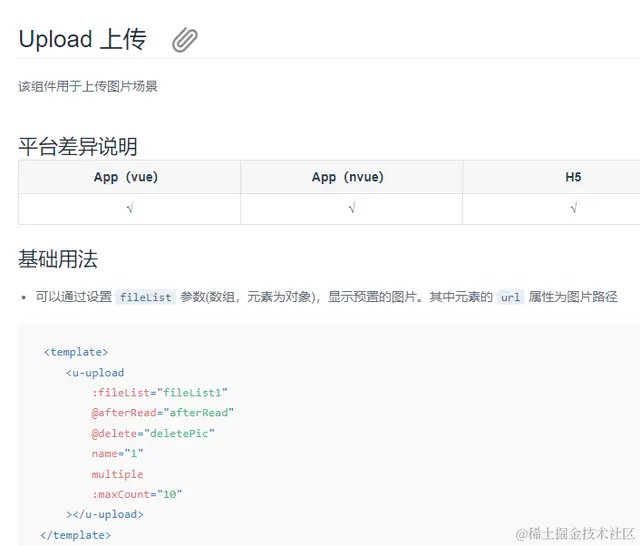Click the 'H5' table header

573,177
